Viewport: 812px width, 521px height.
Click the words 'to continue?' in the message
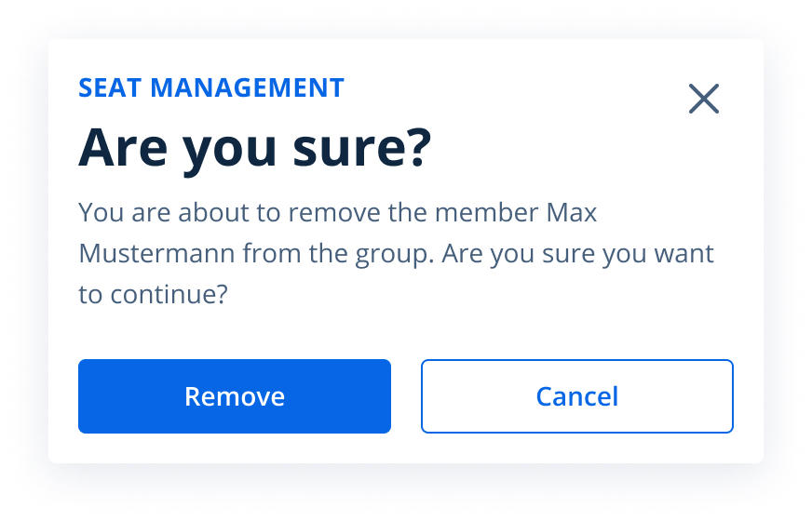(x=153, y=295)
